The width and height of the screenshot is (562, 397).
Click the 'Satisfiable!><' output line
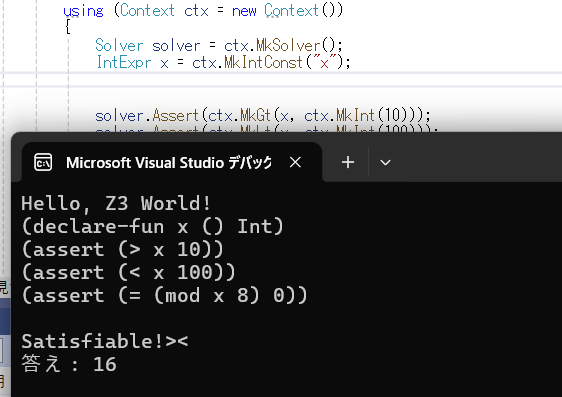105,341
